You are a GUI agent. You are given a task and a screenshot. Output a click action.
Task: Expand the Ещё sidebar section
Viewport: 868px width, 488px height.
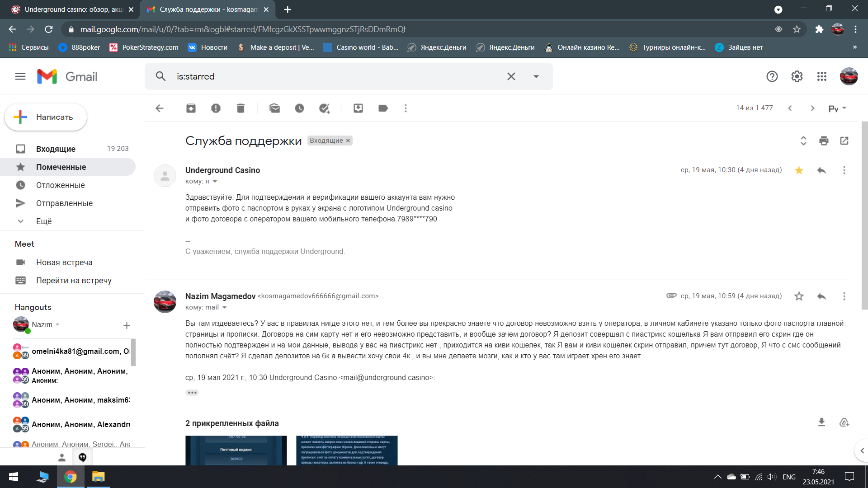[44, 221]
